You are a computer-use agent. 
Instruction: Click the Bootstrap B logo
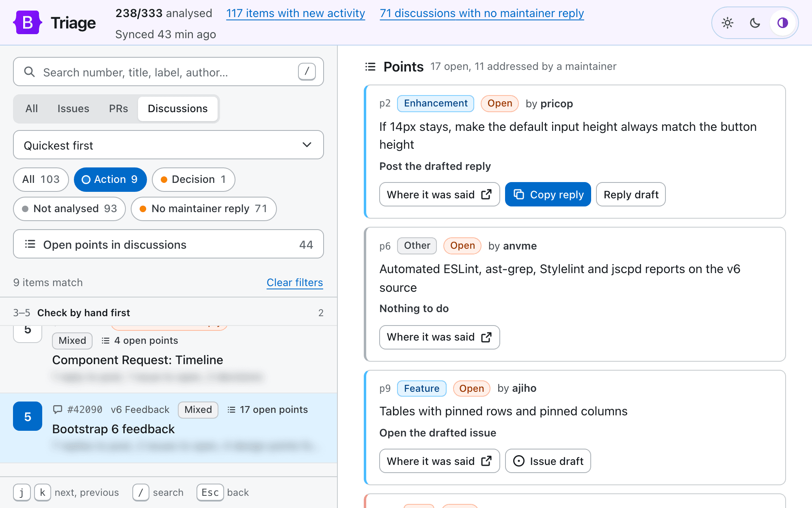[28, 23]
